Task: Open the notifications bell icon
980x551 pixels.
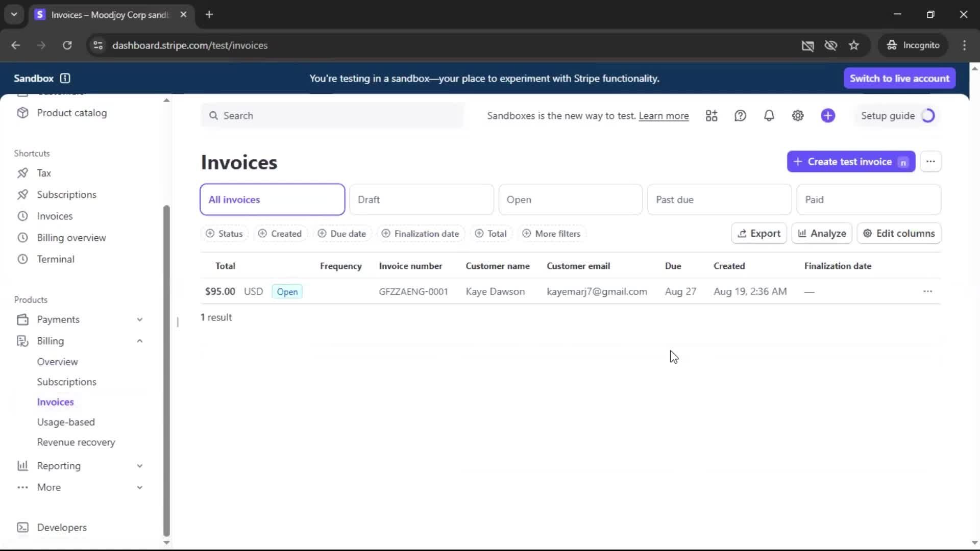Action: (769, 116)
